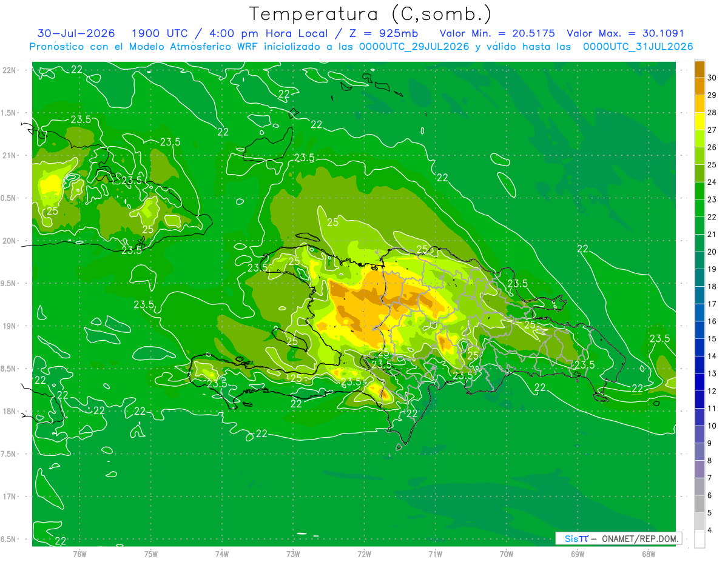Click the longitude axis label "74W"
Viewport: 728px width, 562px height.
pos(222,554)
